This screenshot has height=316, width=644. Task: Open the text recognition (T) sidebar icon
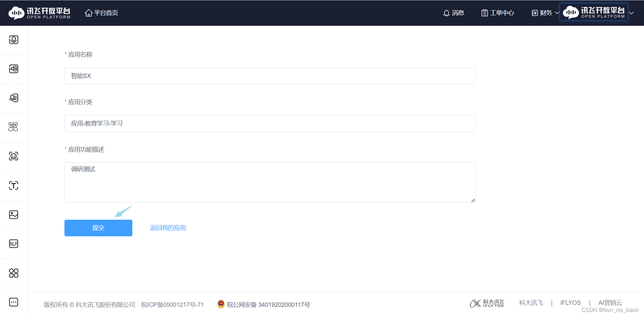pyautogui.click(x=14, y=185)
